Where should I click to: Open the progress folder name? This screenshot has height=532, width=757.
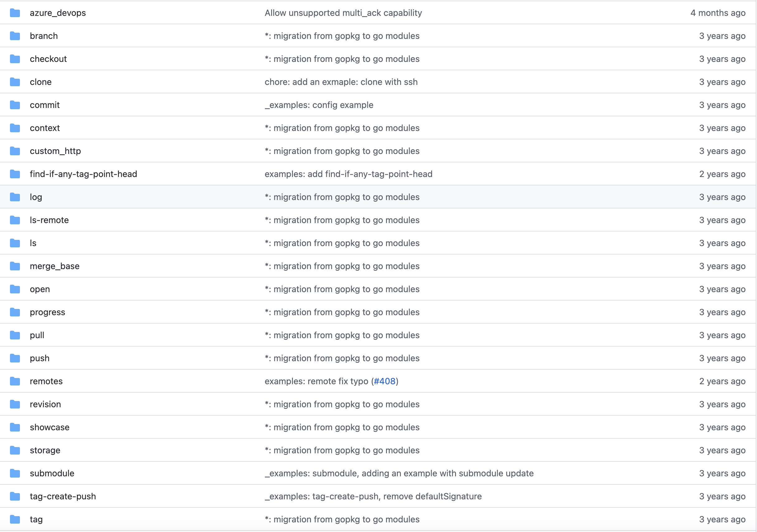point(48,312)
